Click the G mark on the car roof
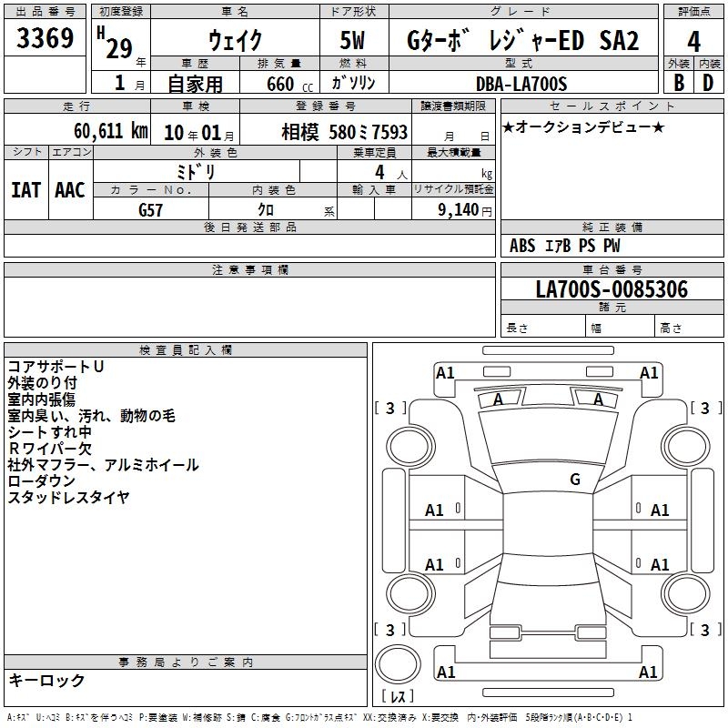 (x=574, y=480)
